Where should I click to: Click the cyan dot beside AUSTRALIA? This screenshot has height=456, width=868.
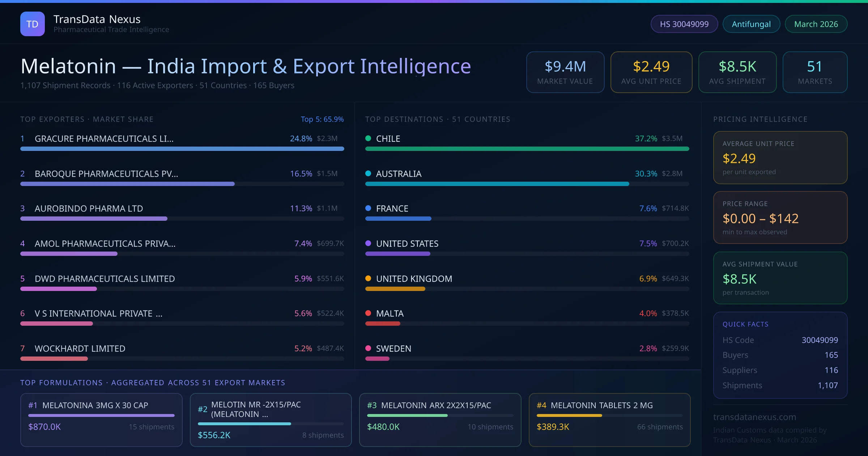368,173
